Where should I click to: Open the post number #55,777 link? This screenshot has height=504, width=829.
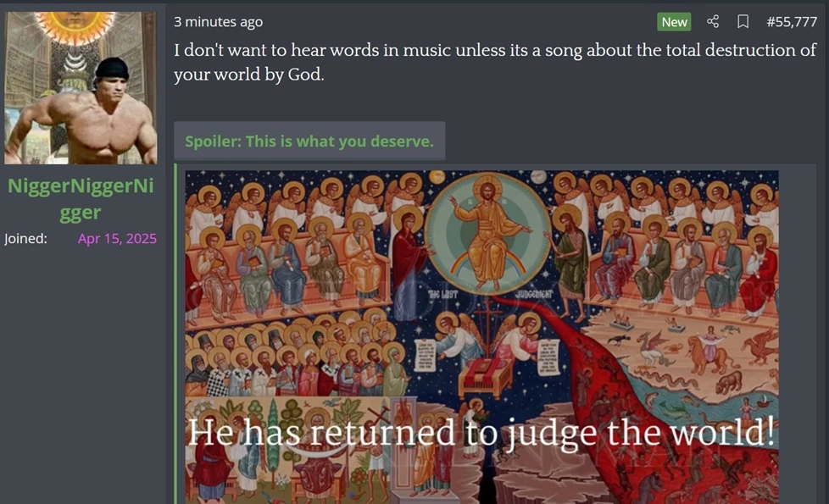[792, 22]
